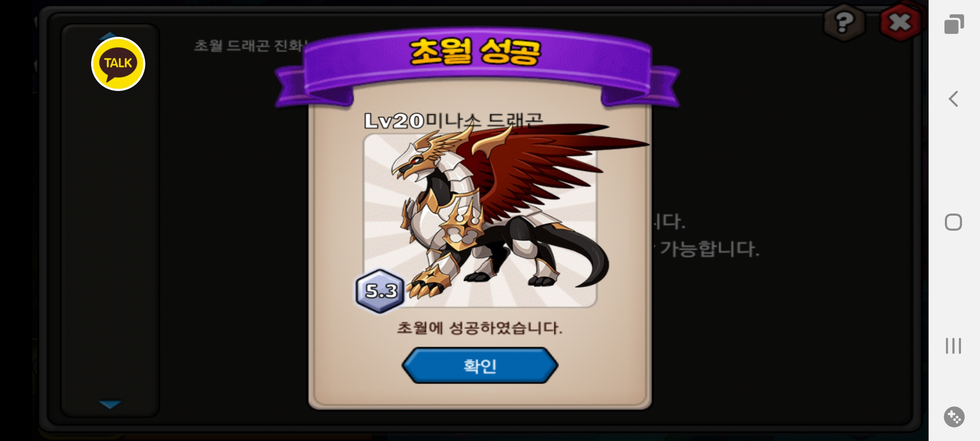Tap the Android home button

pos(953,222)
